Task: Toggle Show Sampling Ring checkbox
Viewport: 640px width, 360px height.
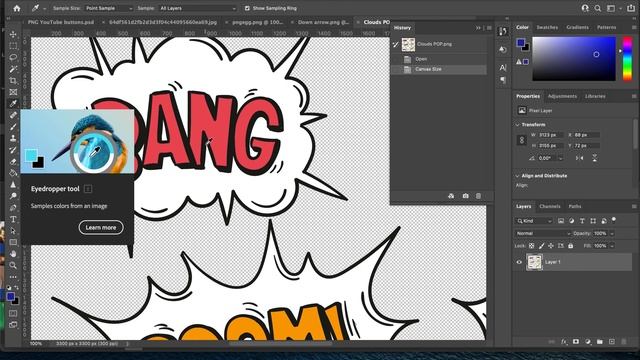Action: [x=247, y=8]
